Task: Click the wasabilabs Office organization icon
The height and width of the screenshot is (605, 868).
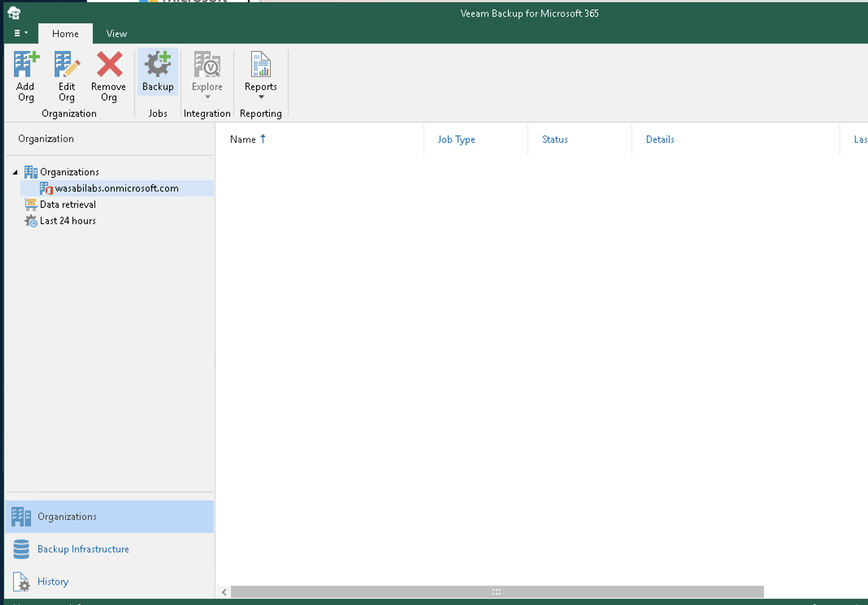Action: click(46, 188)
